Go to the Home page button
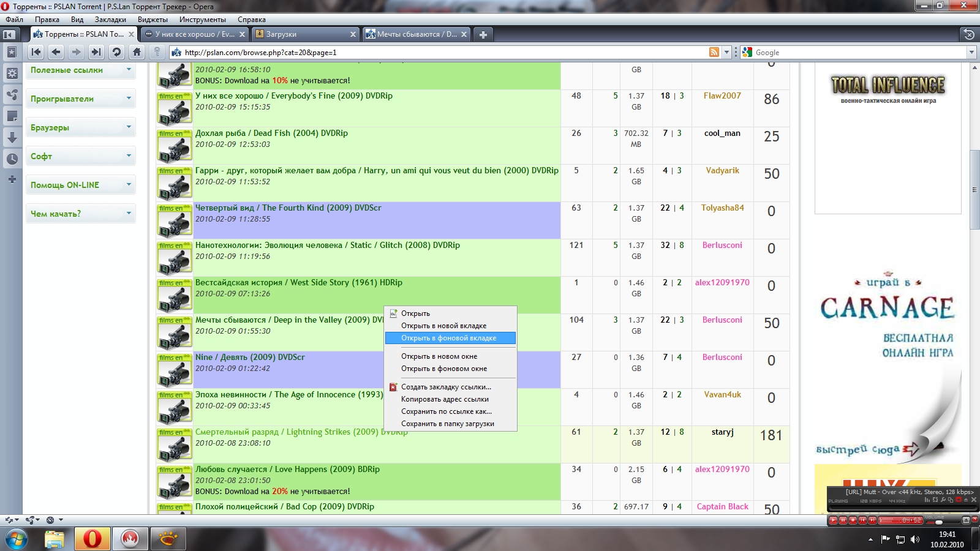Viewport: 980px width, 551px height. [137, 52]
